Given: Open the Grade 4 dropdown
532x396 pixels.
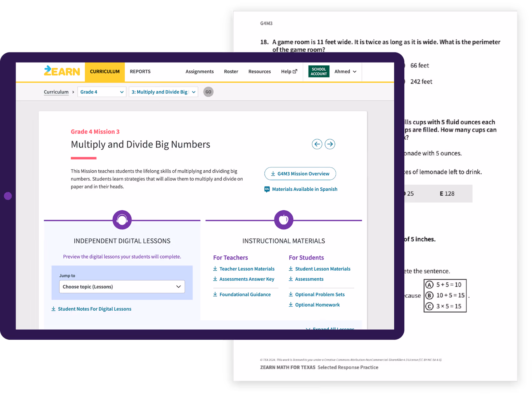Looking at the screenshot, I should pyautogui.click(x=102, y=92).
